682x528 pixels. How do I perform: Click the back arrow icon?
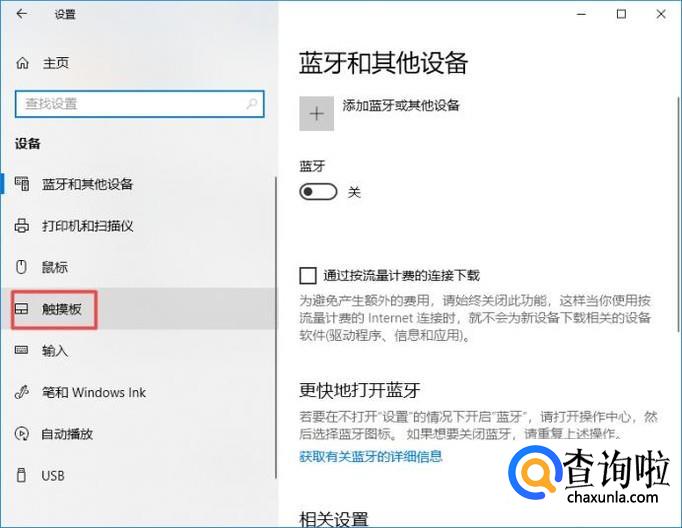21,14
